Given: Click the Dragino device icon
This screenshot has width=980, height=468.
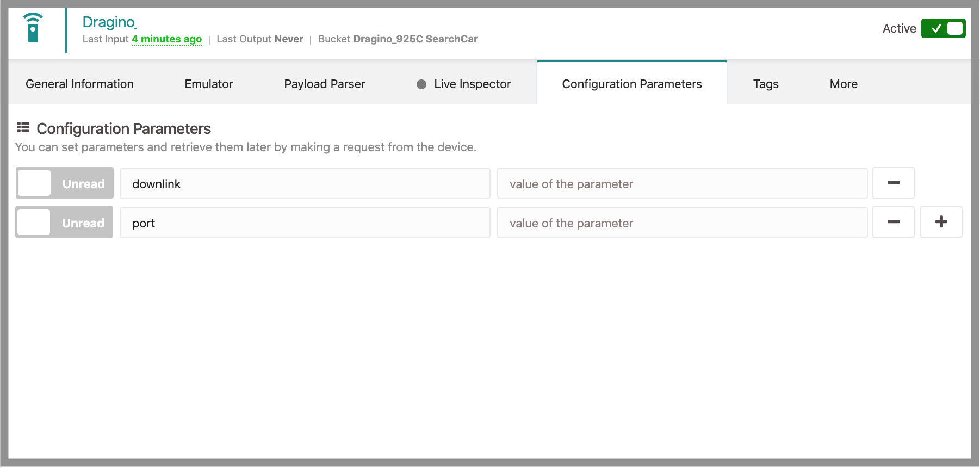Looking at the screenshot, I should (x=33, y=28).
